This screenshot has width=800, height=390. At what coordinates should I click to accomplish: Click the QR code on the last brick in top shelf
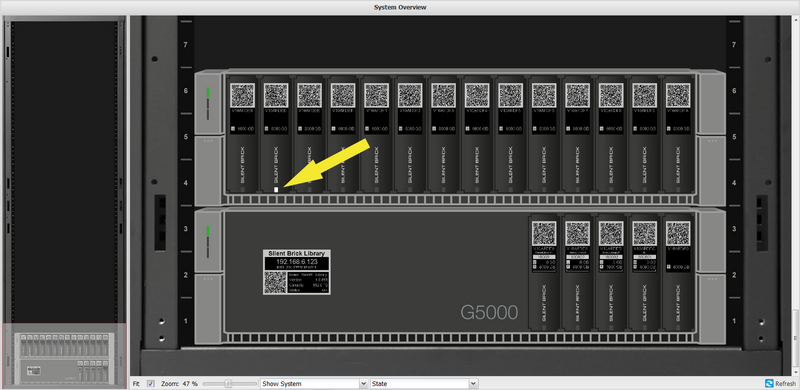tap(678, 95)
